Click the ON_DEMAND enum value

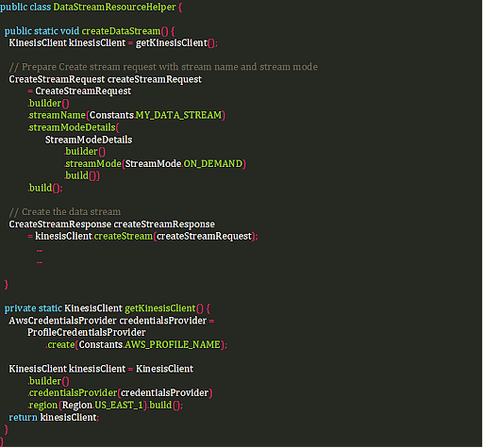[x=213, y=164]
